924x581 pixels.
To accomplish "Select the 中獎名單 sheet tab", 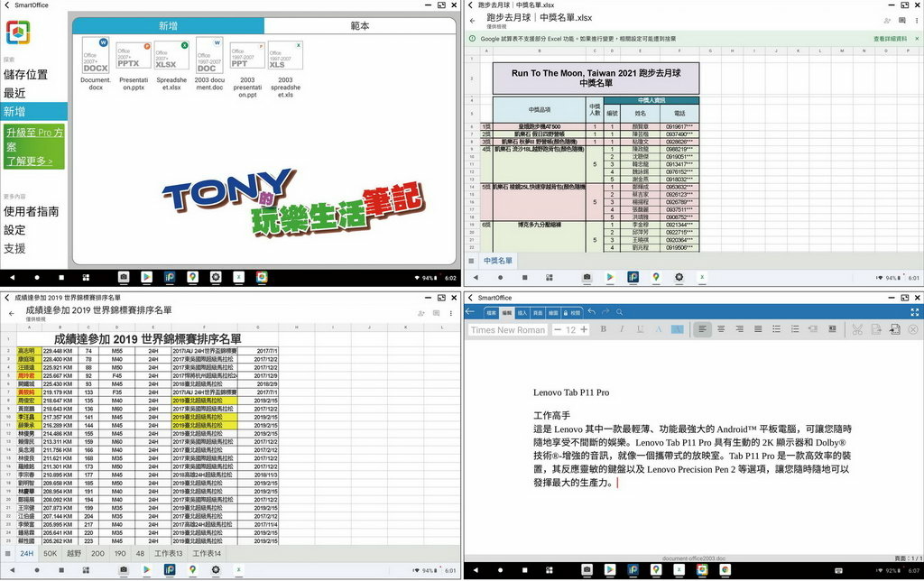I will tap(498, 261).
